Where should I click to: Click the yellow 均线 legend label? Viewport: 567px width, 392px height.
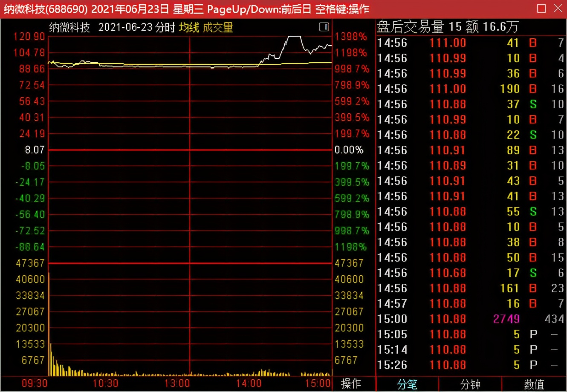[x=189, y=28]
